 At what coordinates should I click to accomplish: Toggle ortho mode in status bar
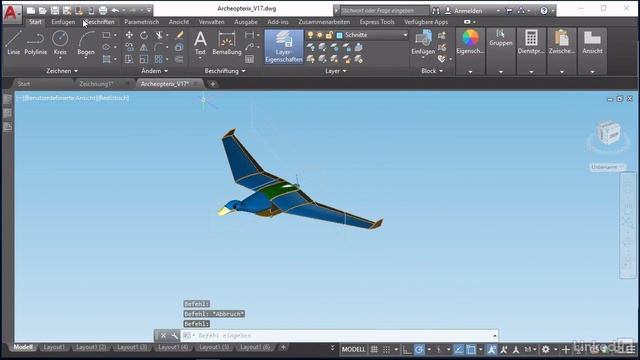407,349
